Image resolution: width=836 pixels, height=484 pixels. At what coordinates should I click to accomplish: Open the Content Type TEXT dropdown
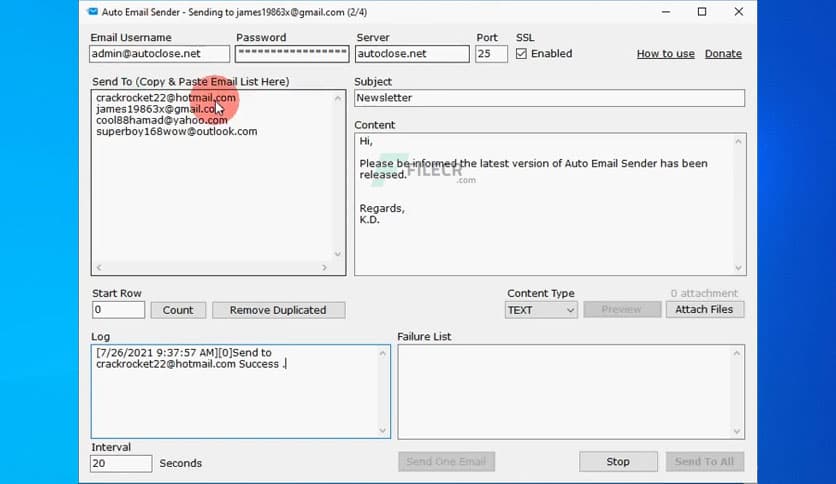[x=541, y=310]
